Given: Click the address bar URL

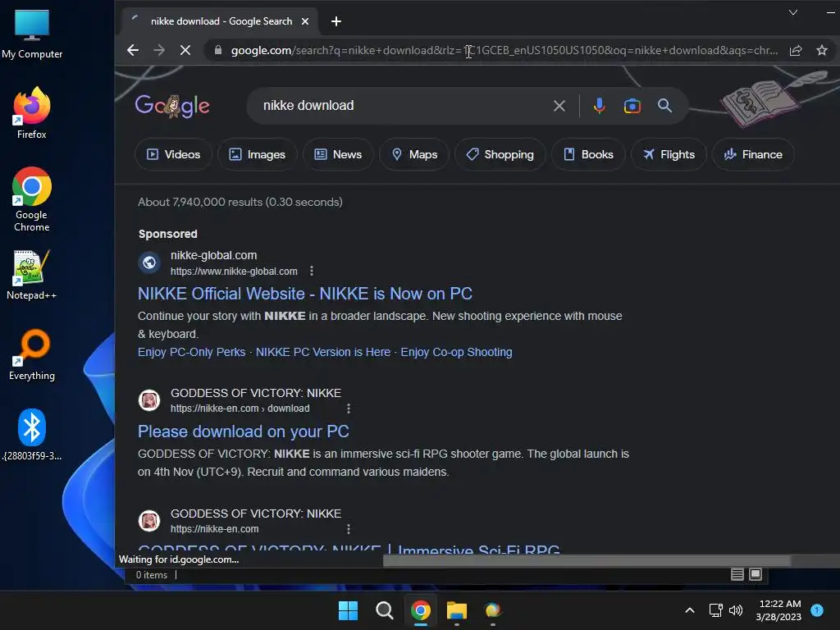Looking at the screenshot, I should [x=504, y=50].
